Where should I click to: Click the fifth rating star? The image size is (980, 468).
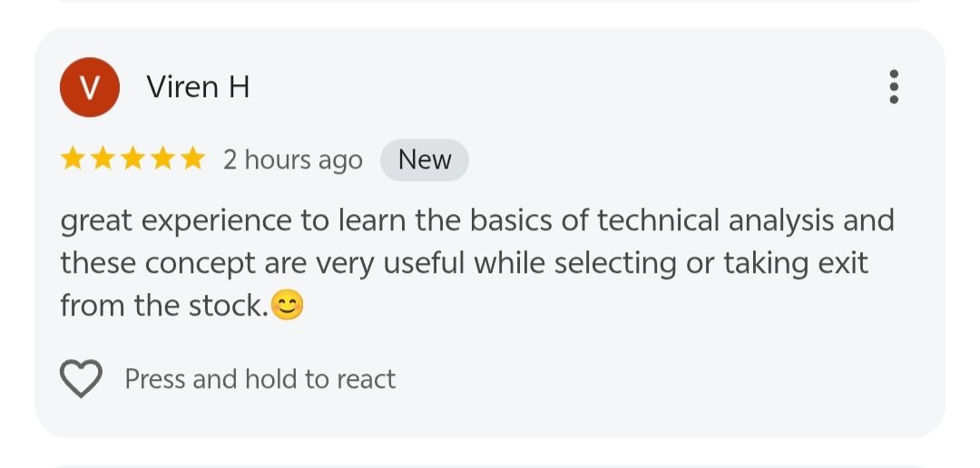[x=192, y=160]
